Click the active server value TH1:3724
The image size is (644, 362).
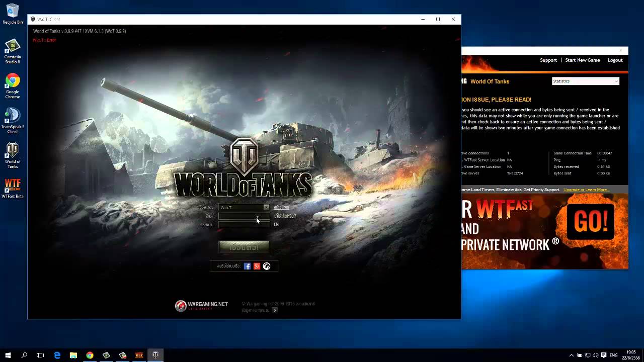coord(515,173)
